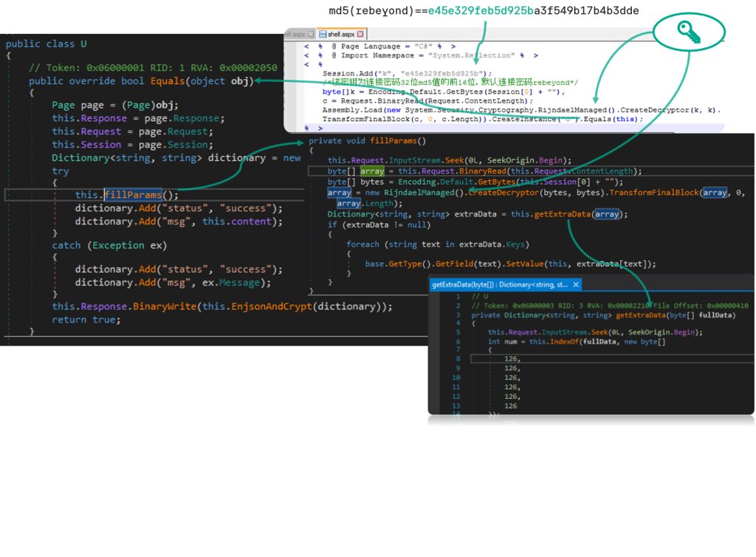The height and width of the screenshot is (557, 756).
Task: Close the greyed-out inactive aspx tab
Action: pos(311,34)
